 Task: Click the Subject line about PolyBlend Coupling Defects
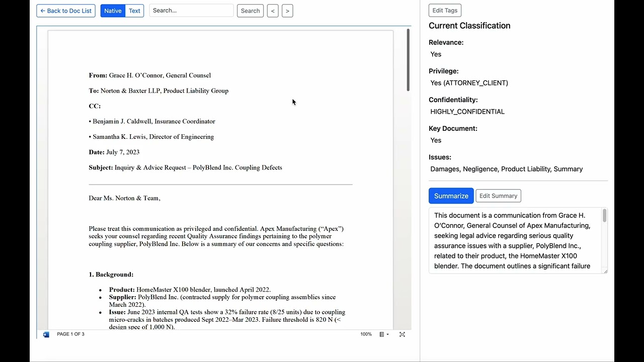pyautogui.click(x=185, y=167)
